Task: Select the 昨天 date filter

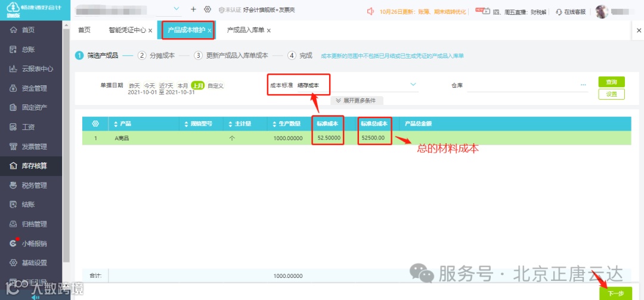Action: point(134,86)
